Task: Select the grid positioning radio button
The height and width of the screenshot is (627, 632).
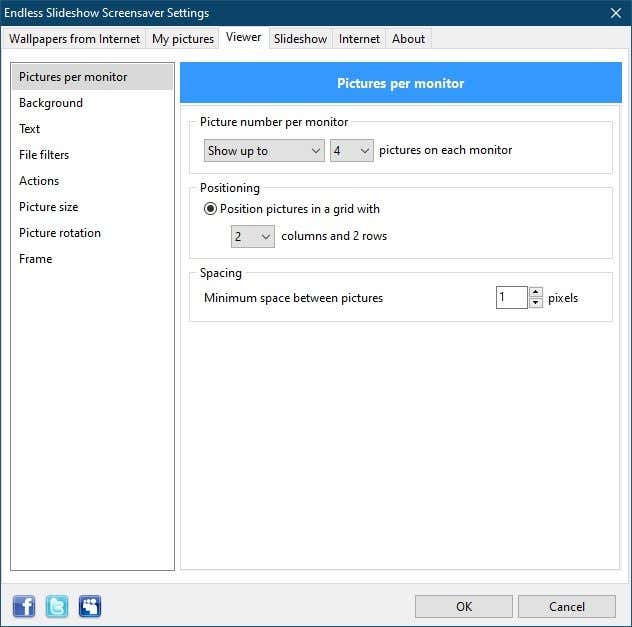Action: pyautogui.click(x=210, y=209)
